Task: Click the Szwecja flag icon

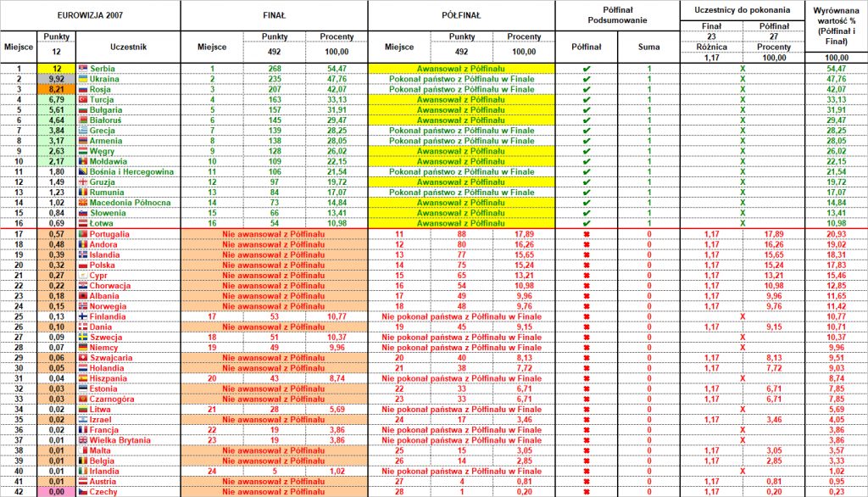Action: click(83, 337)
